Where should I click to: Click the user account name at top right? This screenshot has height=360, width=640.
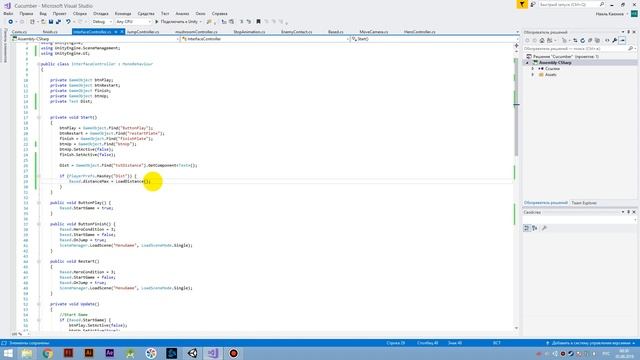609,14
